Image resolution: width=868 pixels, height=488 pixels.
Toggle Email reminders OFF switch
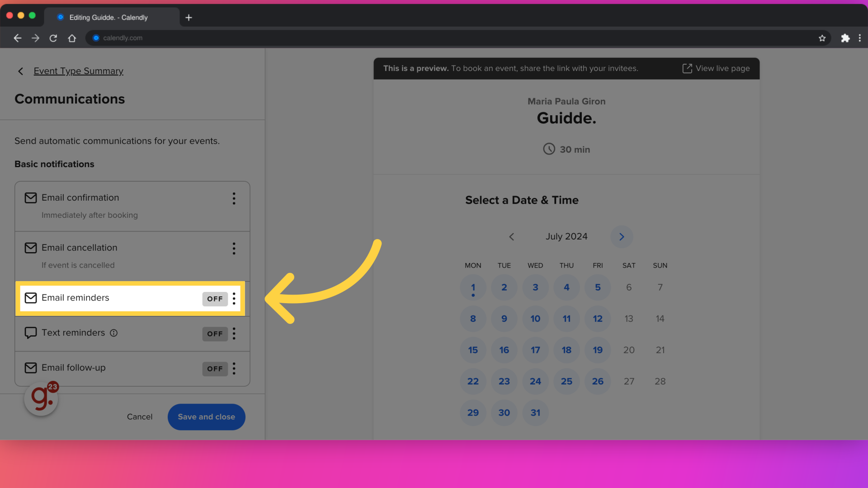pos(215,299)
